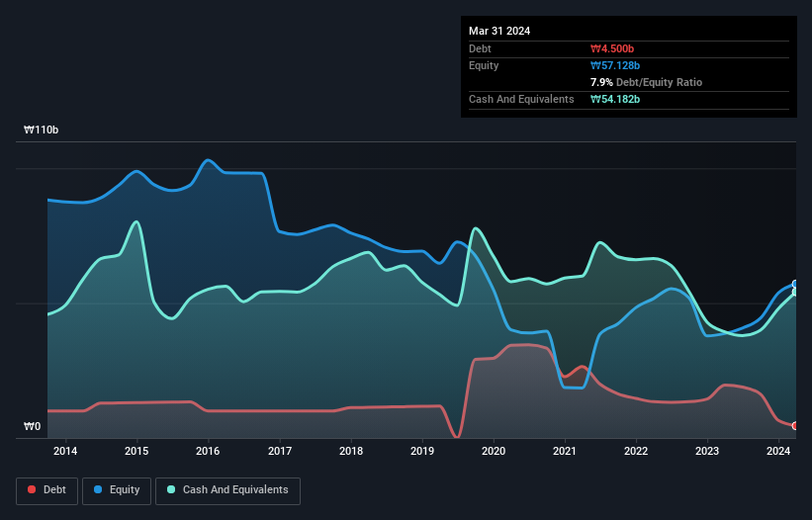Click the ₩57.128b equity value

pyautogui.click(x=615, y=65)
